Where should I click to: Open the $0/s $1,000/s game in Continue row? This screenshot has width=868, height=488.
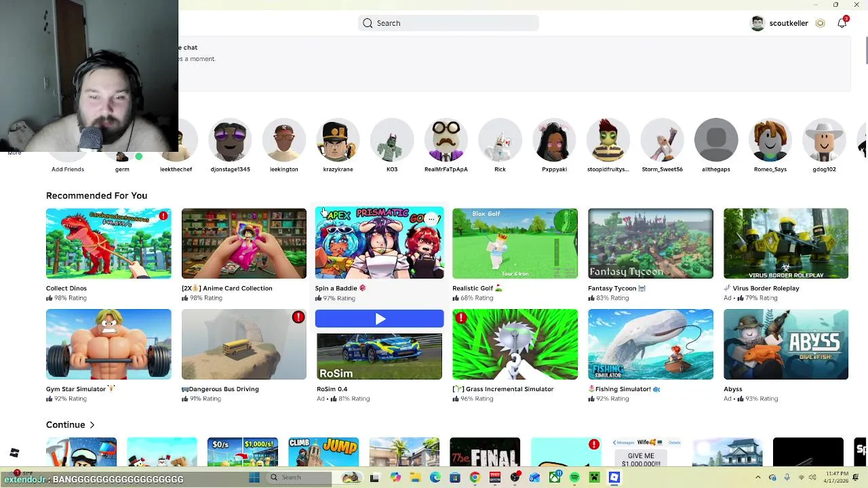pyautogui.click(x=243, y=452)
